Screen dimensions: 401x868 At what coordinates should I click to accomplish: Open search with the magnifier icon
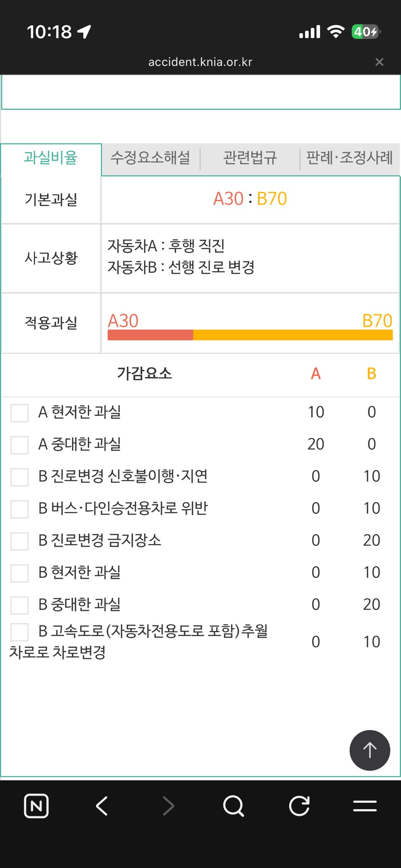(x=234, y=806)
